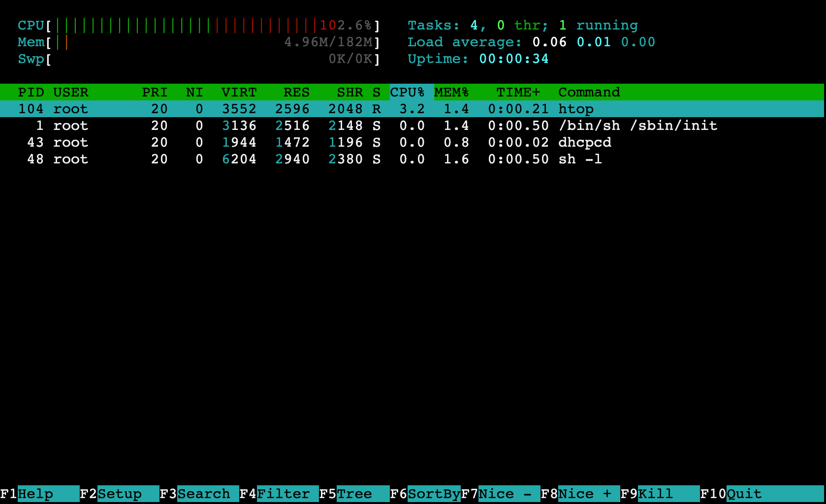Sort processes by the PID column
Screen dimensions: 826x504
(31, 92)
